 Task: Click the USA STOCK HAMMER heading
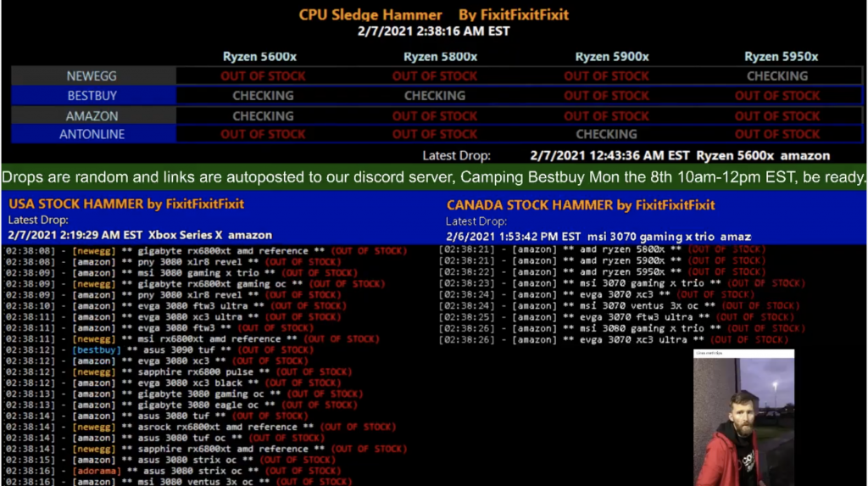126,204
